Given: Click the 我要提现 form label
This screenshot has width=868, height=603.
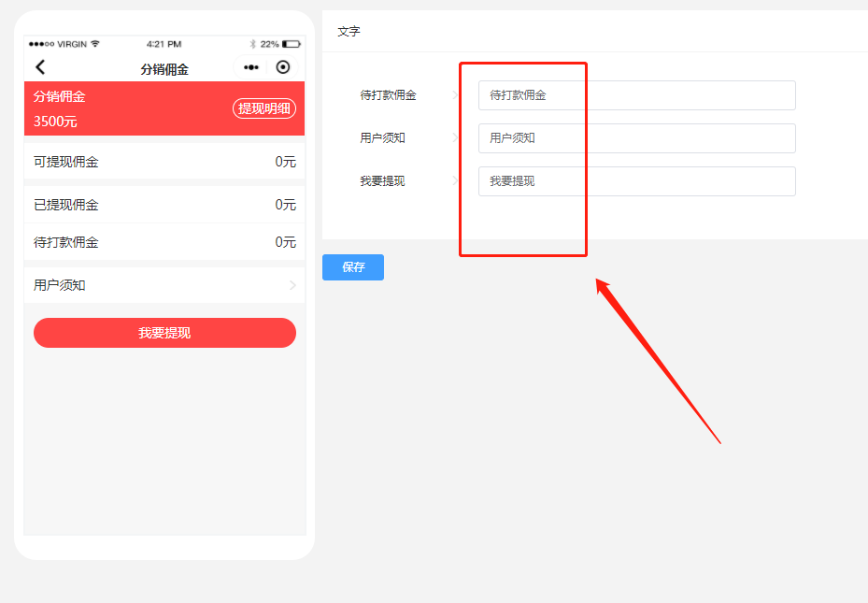Looking at the screenshot, I should point(382,181).
